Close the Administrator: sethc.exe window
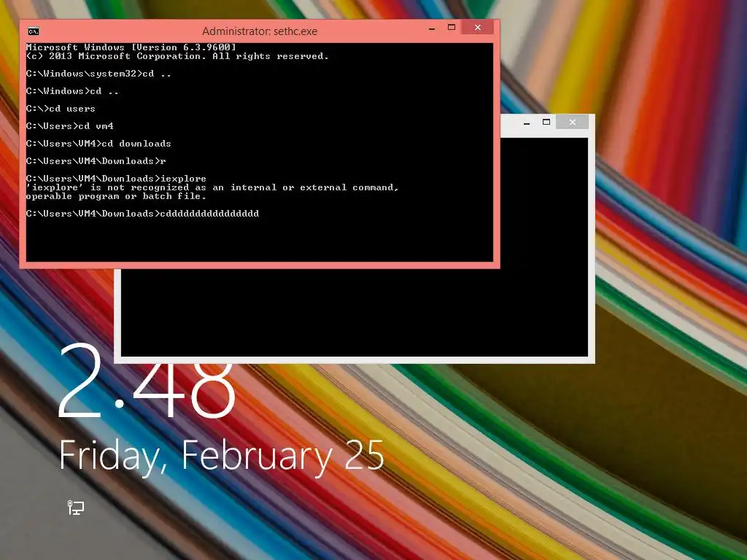The height and width of the screenshot is (560, 747). 478,28
